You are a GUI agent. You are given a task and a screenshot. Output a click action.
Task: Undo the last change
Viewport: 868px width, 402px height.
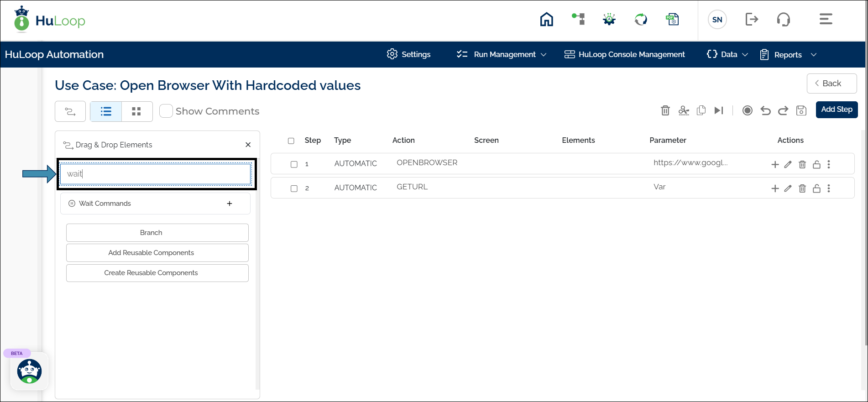click(765, 110)
